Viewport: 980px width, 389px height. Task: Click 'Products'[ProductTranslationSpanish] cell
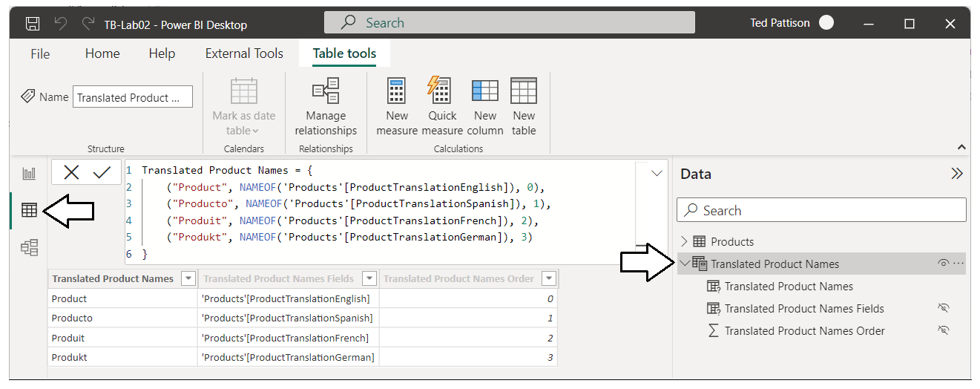(x=289, y=318)
